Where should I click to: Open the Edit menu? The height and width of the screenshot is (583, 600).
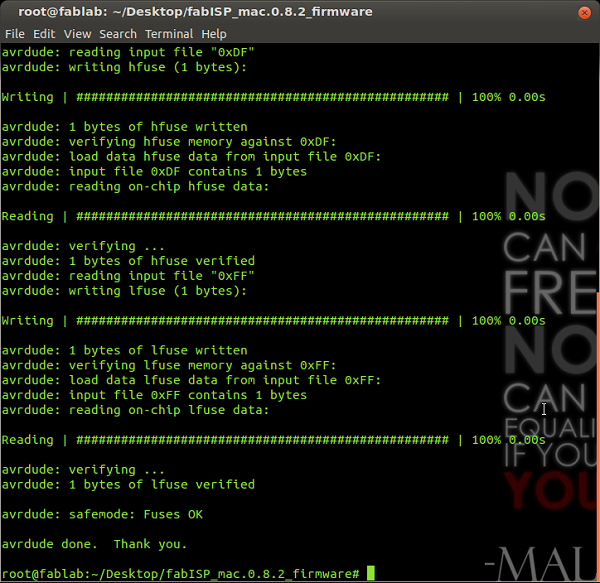tap(44, 34)
